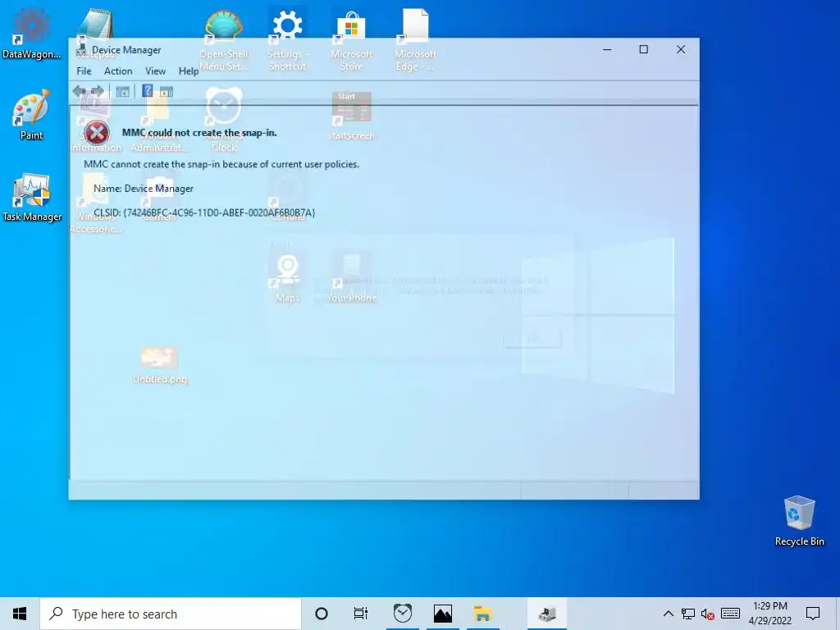
Task: Click the Back arrow in Device Manager toolbar
Action: click(80, 92)
